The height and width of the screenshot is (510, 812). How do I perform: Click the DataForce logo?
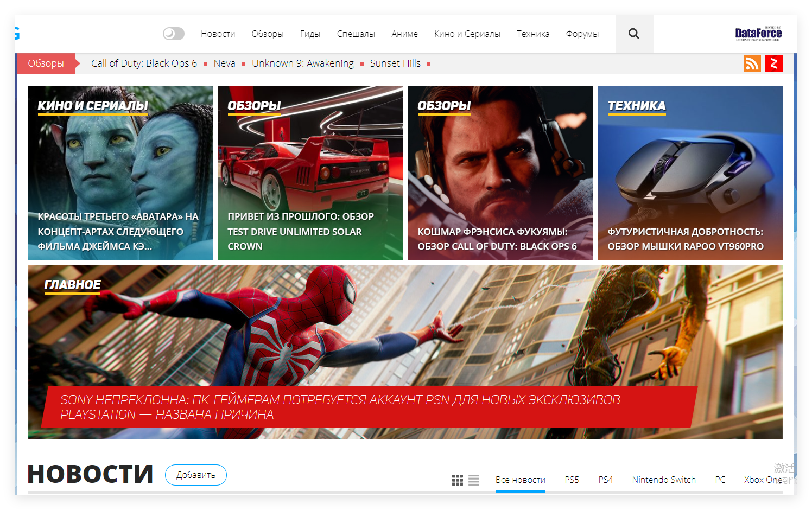coord(758,34)
